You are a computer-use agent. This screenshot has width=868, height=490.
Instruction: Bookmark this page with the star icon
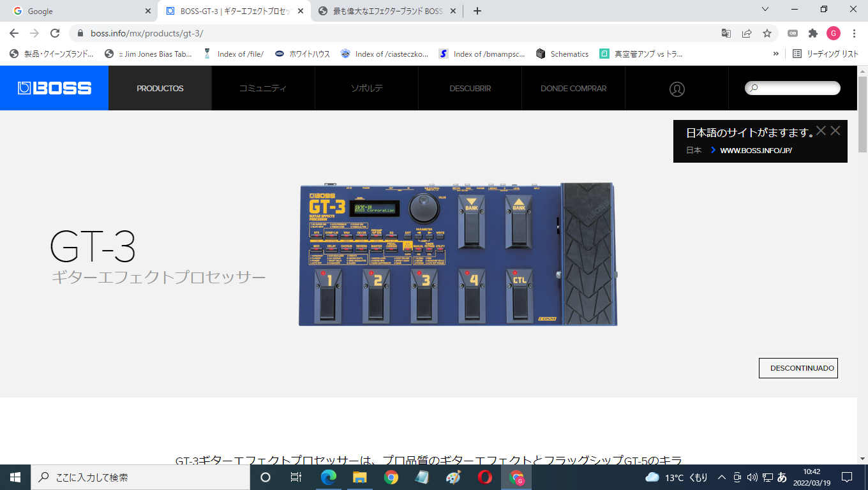pyautogui.click(x=767, y=33)
